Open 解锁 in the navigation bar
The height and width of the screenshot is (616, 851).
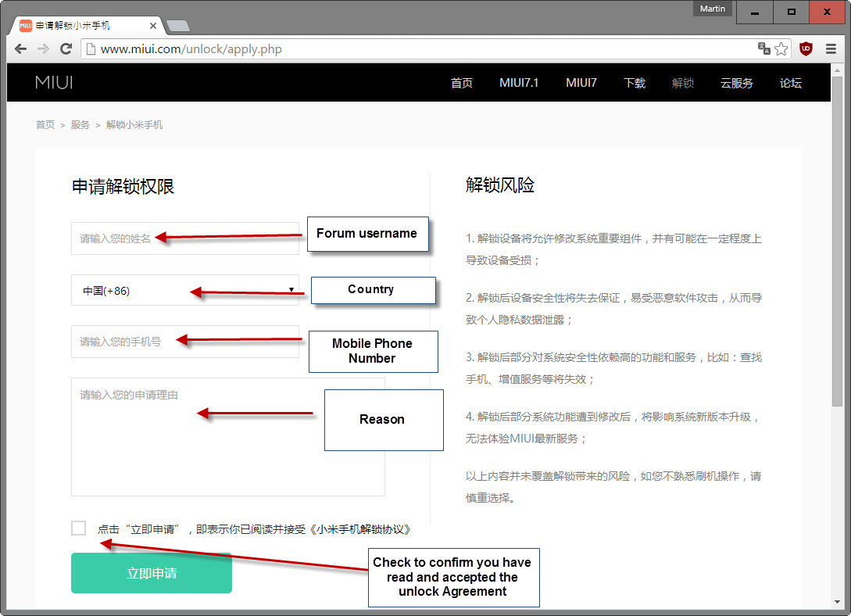tap(683, 83)
